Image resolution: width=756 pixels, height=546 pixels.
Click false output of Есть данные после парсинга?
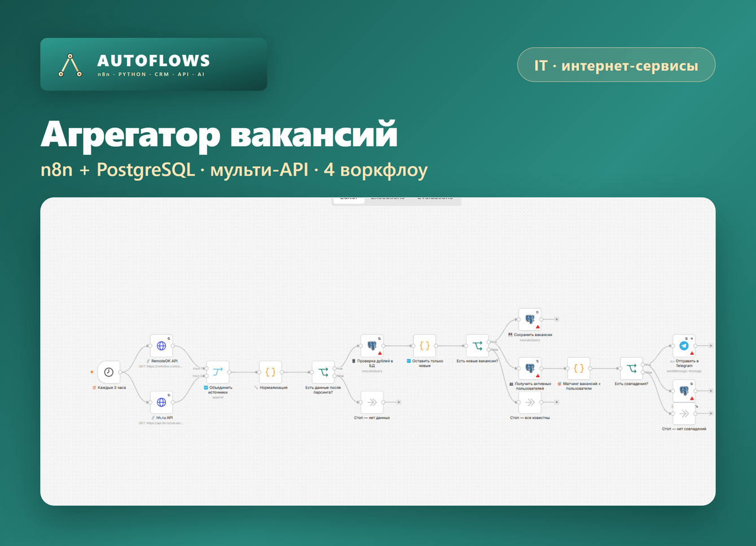coord(335,376)
